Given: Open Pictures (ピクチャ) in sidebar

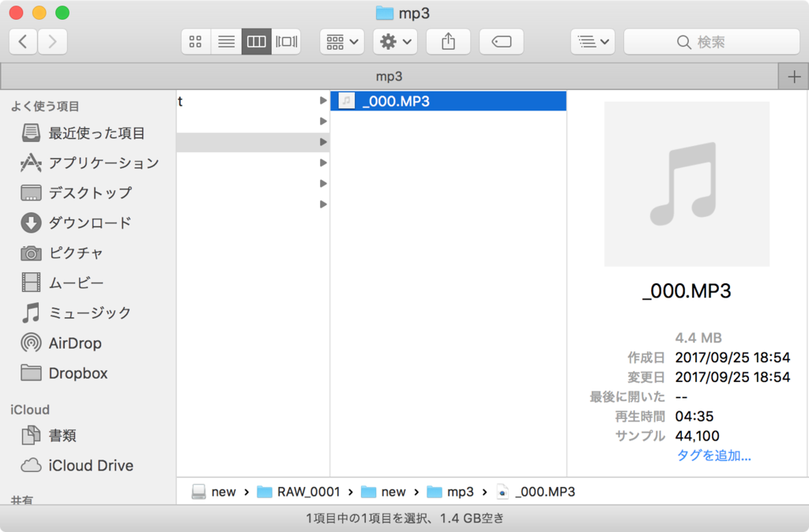Looking at the screenshot, I should point(62,253).
